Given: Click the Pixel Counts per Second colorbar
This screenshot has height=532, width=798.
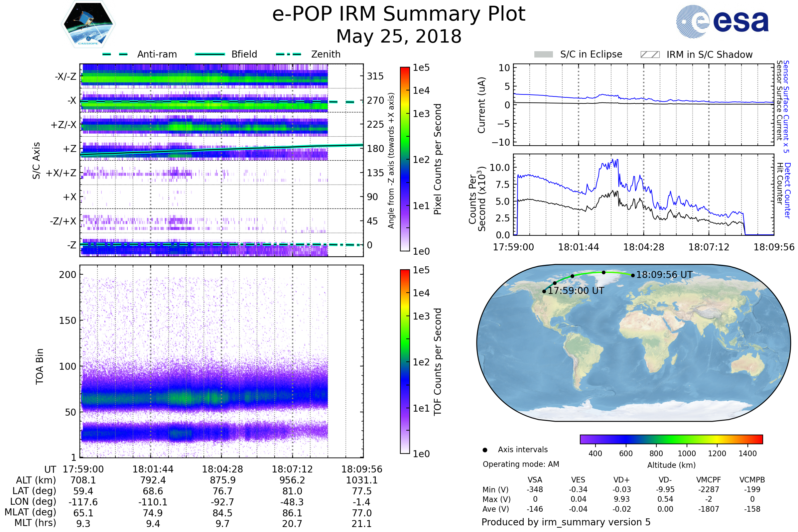Looking at the screenshot, I should (x=405, y=159).
